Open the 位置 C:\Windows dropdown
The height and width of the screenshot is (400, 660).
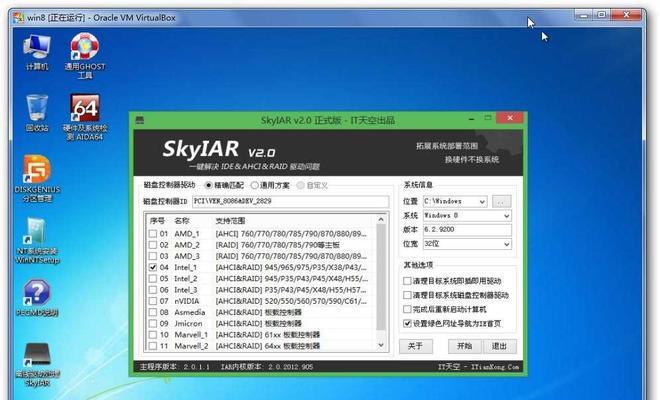pos(455,201)
